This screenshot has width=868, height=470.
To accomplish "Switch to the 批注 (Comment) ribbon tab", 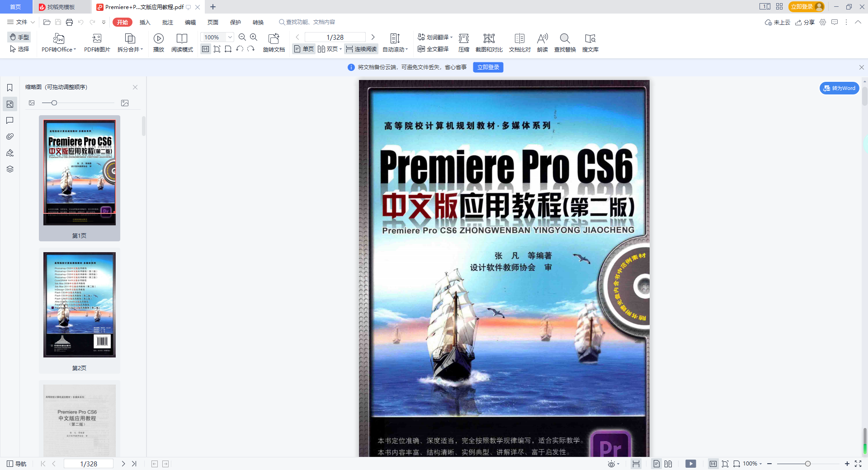I will tap(167, 22).
